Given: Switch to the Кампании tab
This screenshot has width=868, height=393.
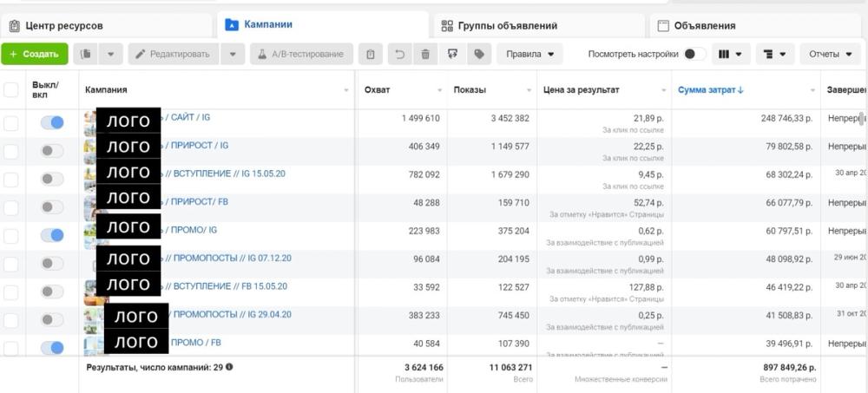Looking at the screenshot, I should point(323,25).
